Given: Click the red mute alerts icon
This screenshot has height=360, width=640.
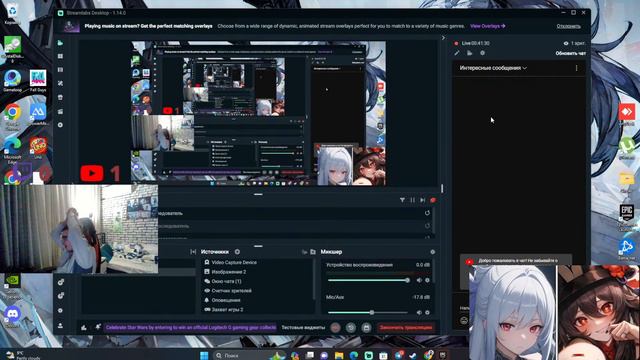Looking at the screenshot, I should point(433,200).
